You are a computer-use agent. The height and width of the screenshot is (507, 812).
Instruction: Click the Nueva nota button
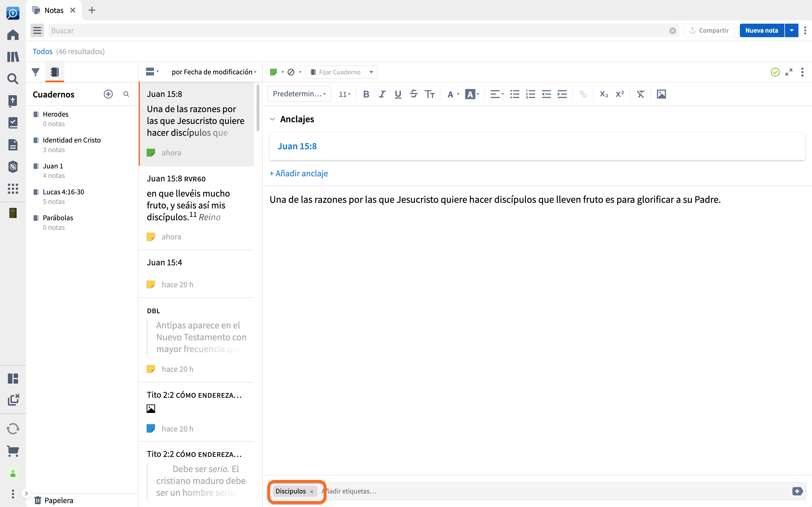point(761,30)
